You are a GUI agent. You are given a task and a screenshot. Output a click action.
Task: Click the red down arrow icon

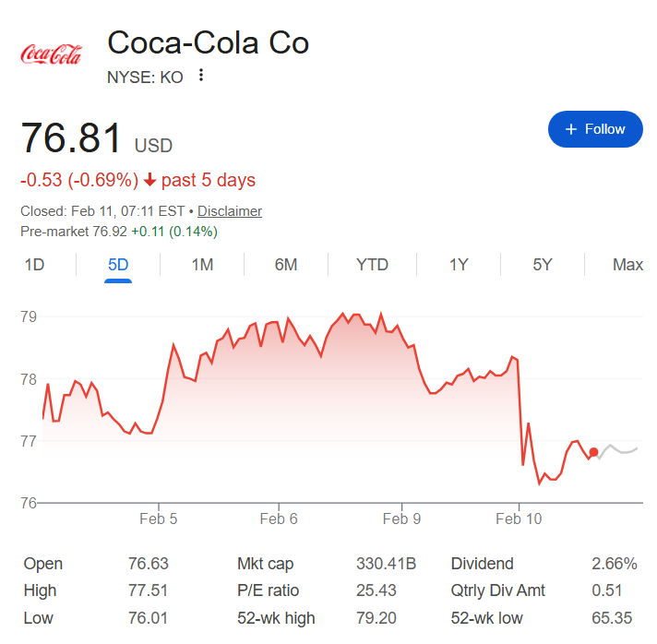coord(149,180)
